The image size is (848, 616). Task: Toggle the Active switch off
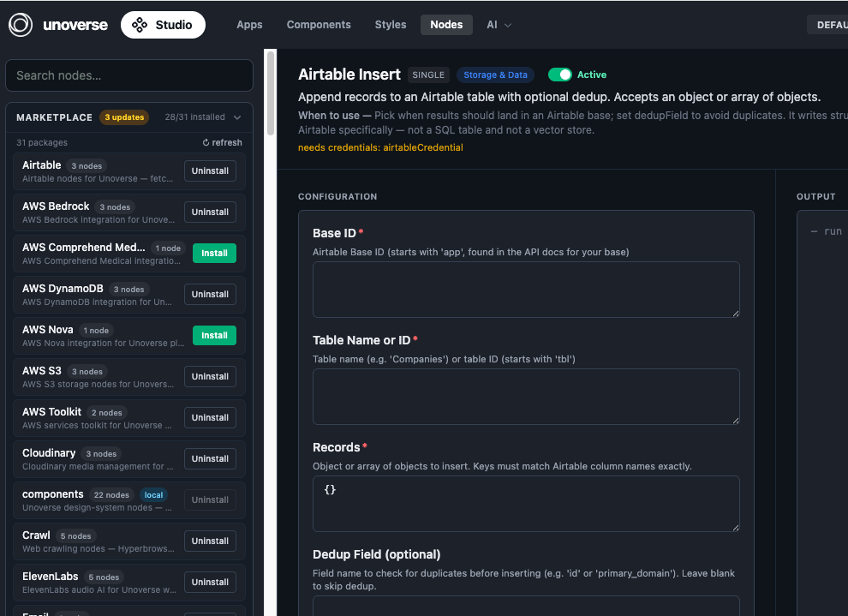[x=559, y=75]
